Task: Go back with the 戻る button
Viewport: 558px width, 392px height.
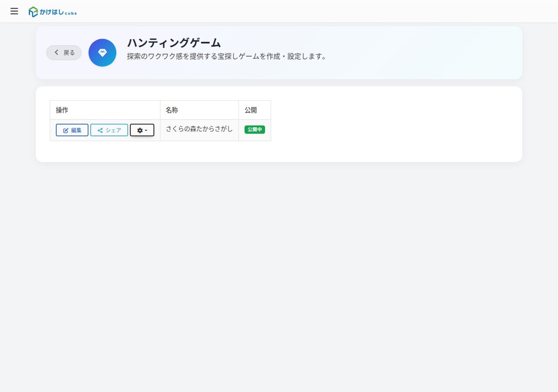Action: (x=64, y=53)
